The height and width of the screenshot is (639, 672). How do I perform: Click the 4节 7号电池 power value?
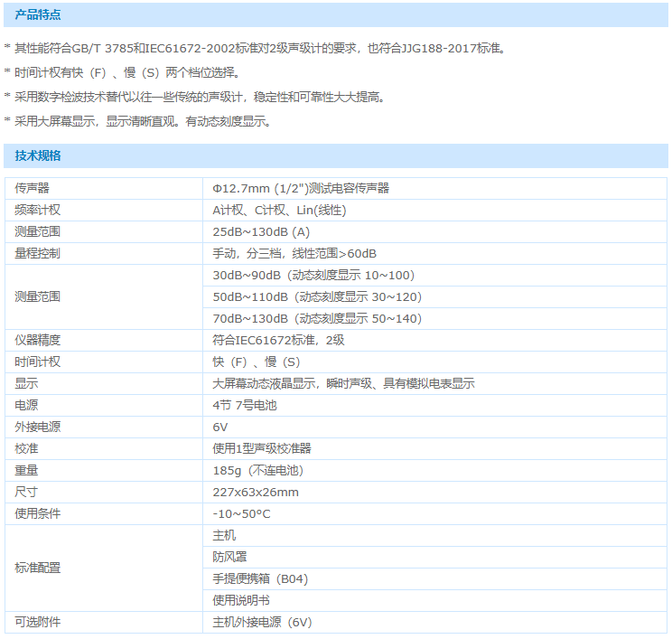pos(245,405)
